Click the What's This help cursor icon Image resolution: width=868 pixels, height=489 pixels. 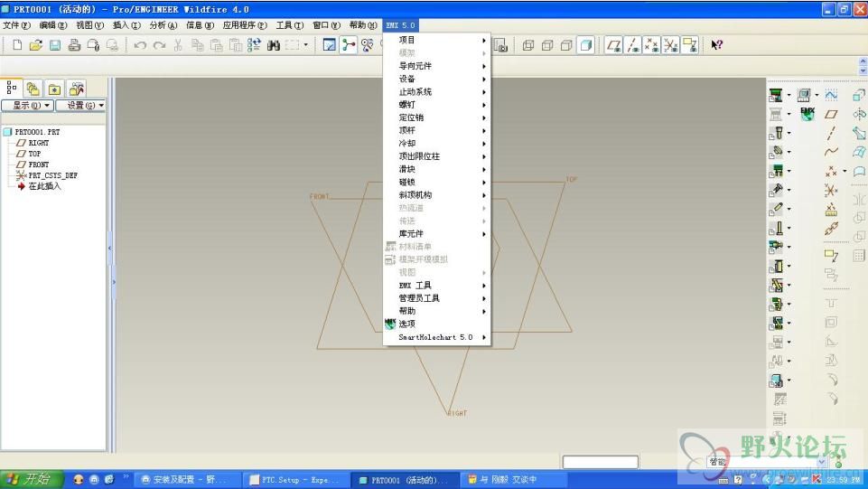(x=717, y=45)
